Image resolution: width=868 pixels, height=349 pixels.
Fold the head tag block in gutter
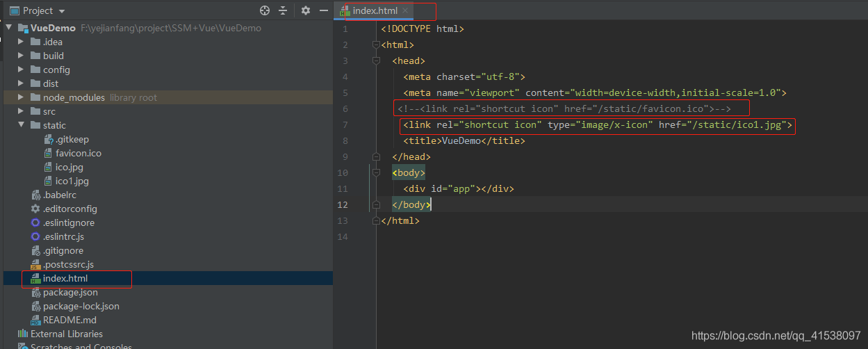tap(376, 61)
